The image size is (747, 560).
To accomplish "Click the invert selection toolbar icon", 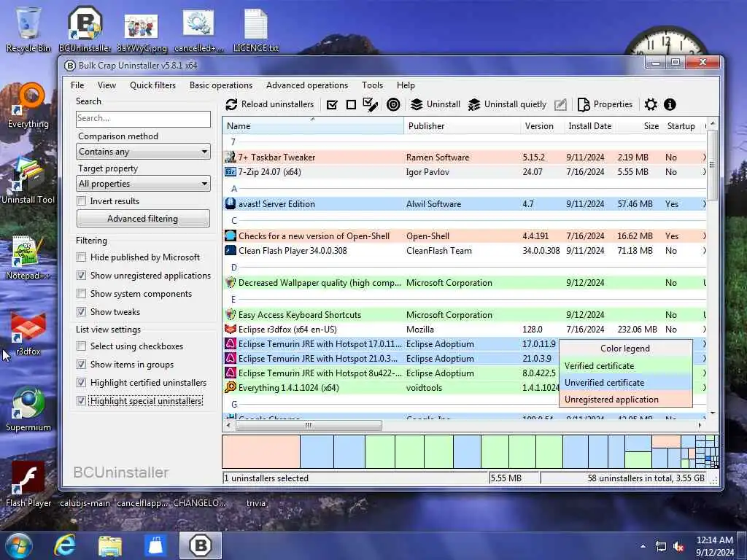I will (x=370, y=104).
